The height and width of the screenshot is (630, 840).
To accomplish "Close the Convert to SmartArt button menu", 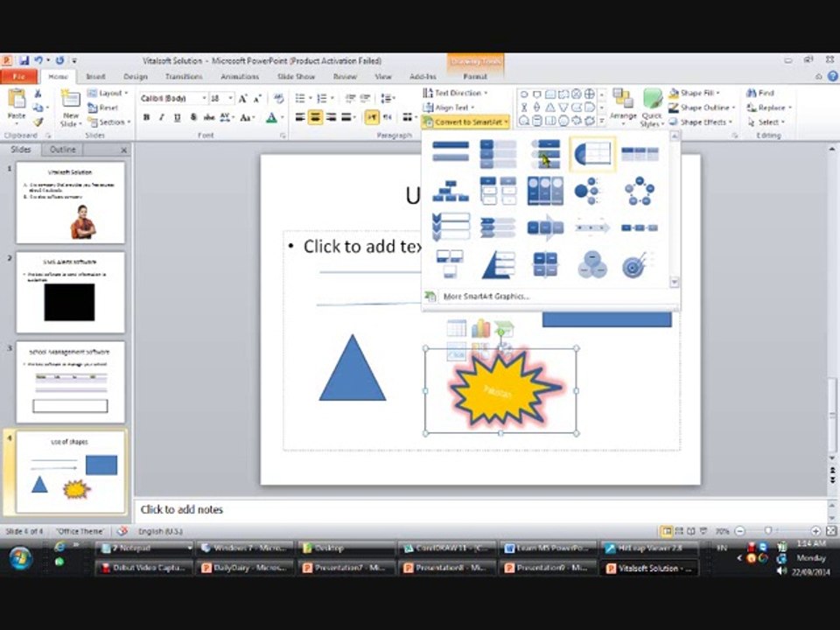I will pos(465,122).
